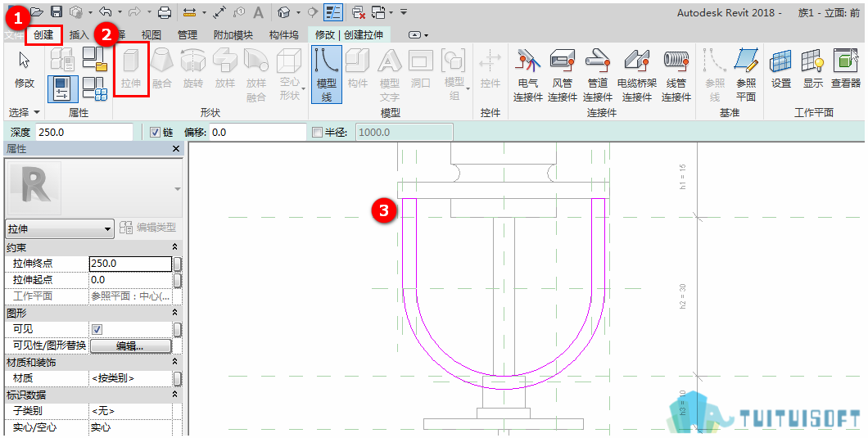Image resolution: width=868 pixels, height=438 pixels.
Task: Select the Aligned Dimension tool
Action: click(x=219, y=11)
